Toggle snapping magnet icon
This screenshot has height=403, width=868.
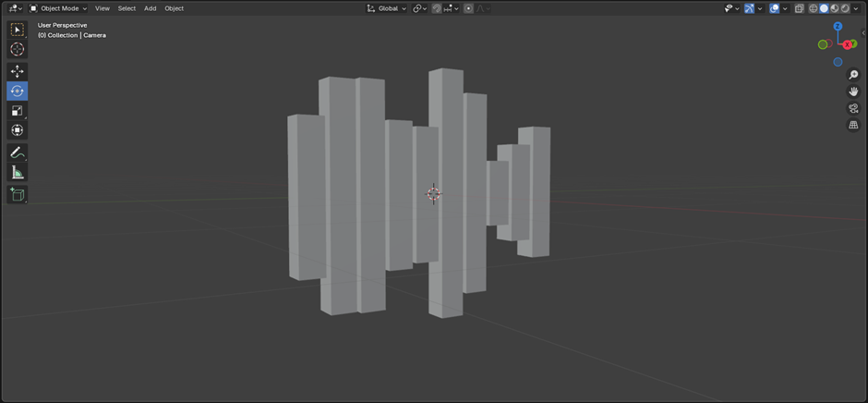pyautogui.click(x=437, y=8)
